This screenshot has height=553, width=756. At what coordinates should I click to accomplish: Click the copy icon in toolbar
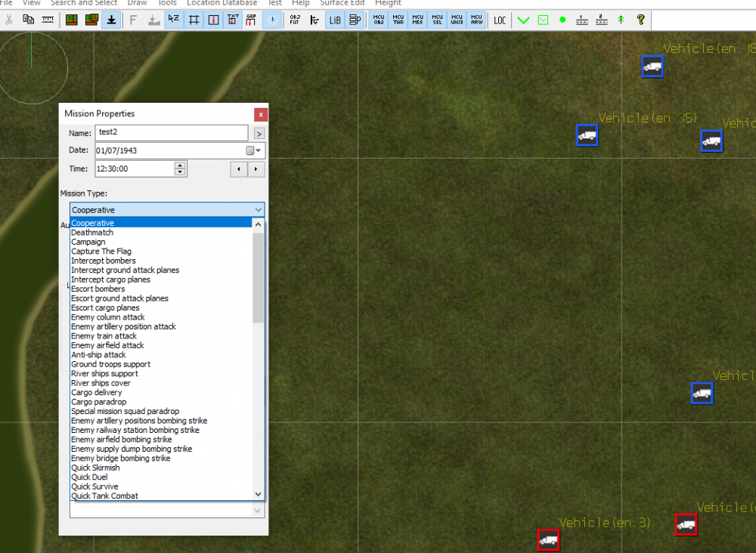point(28,20)
